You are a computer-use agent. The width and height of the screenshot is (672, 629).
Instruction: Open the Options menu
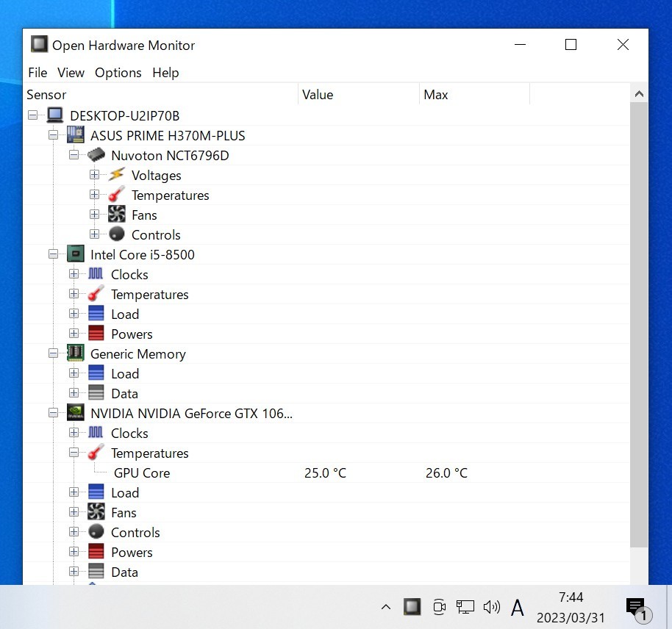pyautogui.click(x=118, y=73)
